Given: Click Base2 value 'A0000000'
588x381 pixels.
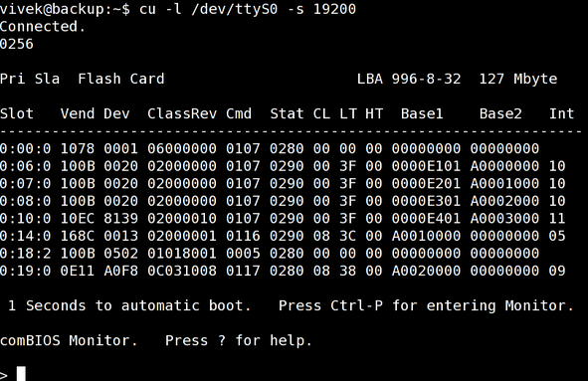Looking at the screenshot, I should tap(504, 166).
